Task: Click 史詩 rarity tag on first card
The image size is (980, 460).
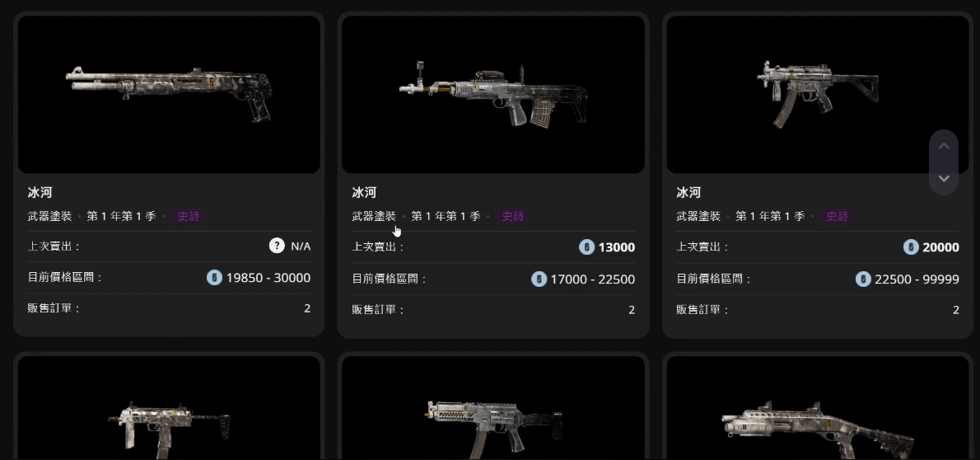Action: 188,216
